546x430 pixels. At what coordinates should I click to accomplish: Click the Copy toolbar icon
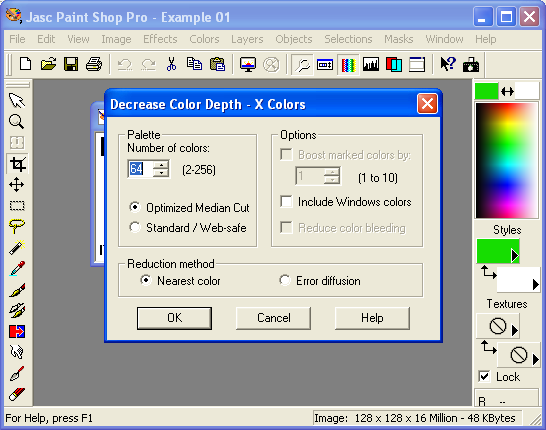click(194, 64)
